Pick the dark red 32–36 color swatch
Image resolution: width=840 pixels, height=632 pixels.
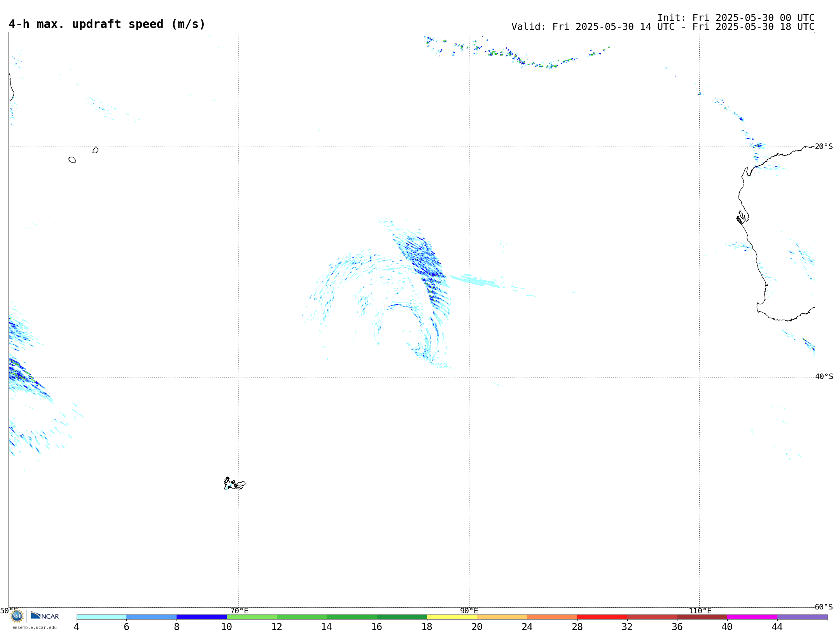[652, 617]
